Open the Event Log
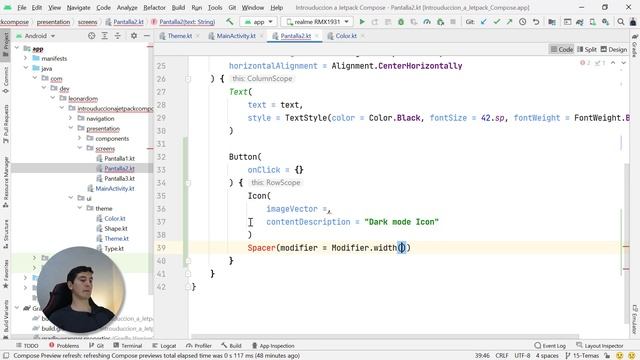Viewport: 640px width, 360px height. pyautogui.click(x=550, y=346)
